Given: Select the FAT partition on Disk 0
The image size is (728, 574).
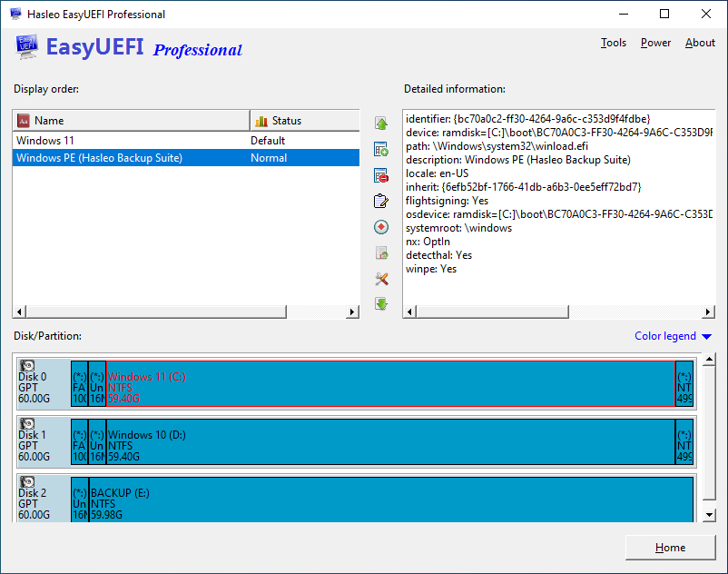Looking at the screenshot, I should [79, 384].
